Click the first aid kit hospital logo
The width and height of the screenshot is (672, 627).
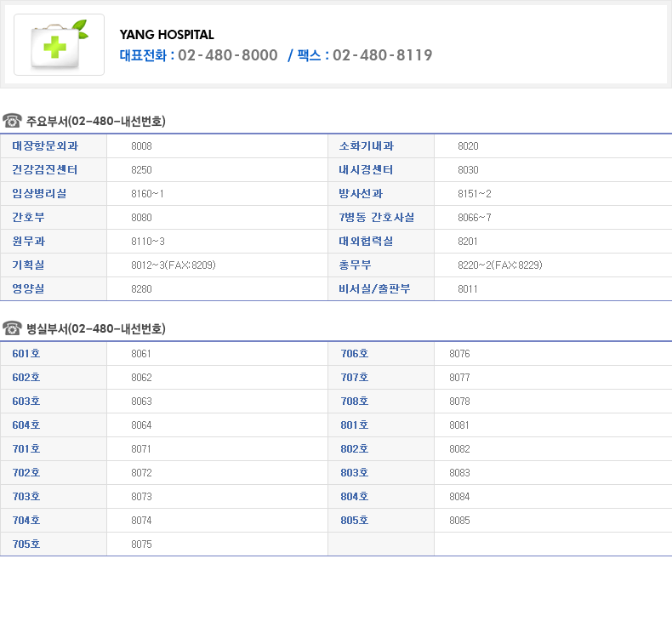(x=59, y=44)
